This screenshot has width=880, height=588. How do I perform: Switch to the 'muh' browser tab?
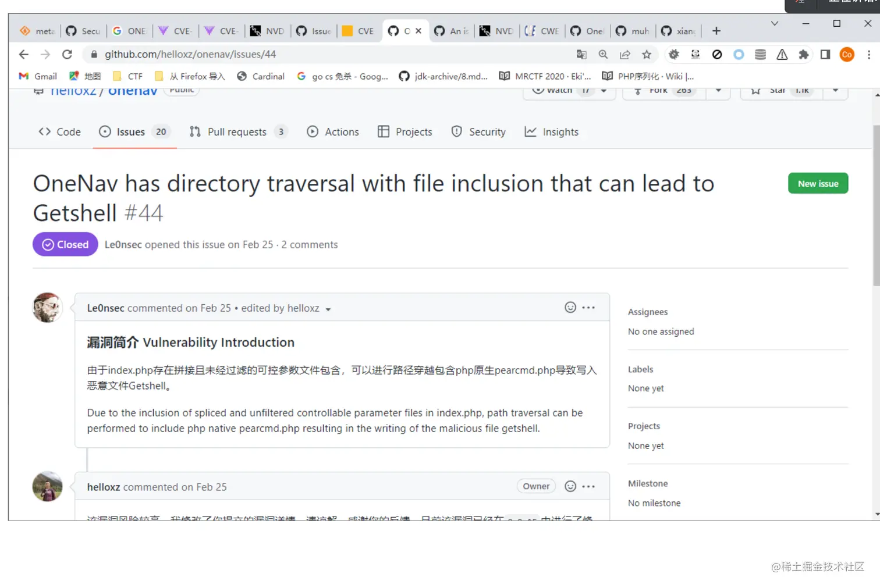click(x=633, y=31)
